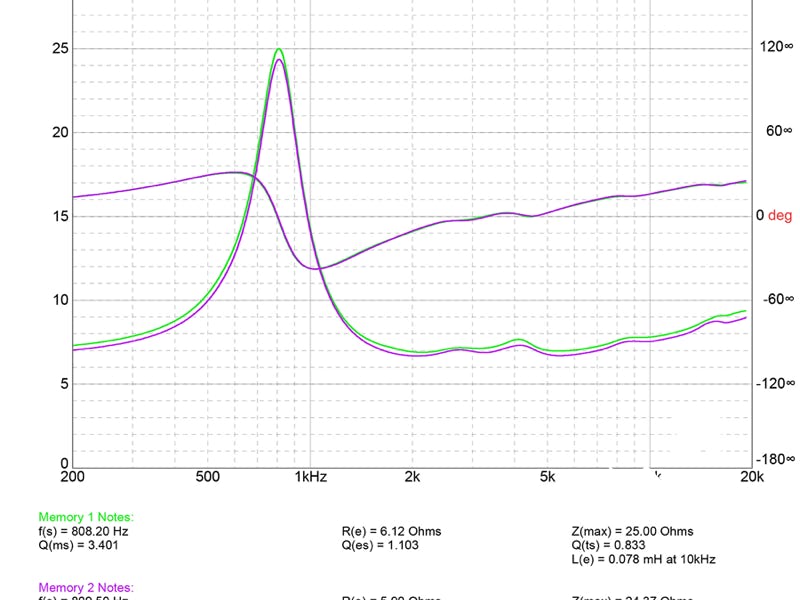Click the L(e) = 0.078 mH at 10kHz text
This screenshot has width=800, height=600.
(643, 559)
